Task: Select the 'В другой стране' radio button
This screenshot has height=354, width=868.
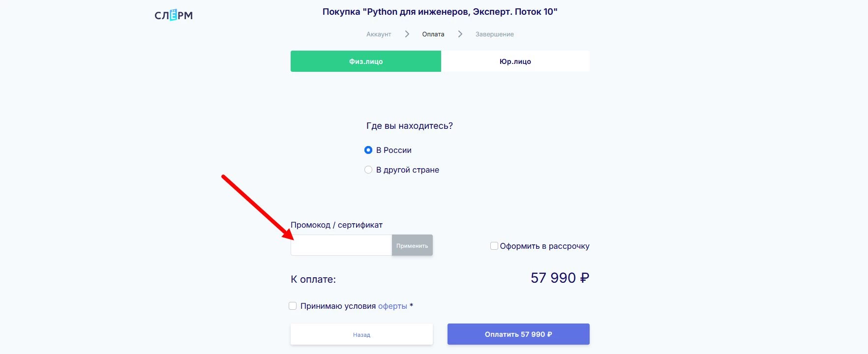Action: 368,169
